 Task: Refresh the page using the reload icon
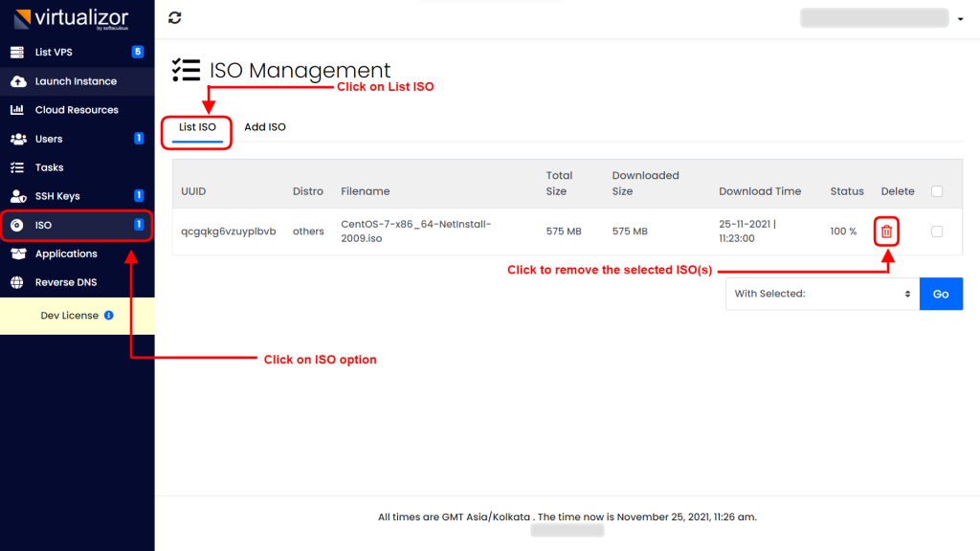[x=173, y=17]
